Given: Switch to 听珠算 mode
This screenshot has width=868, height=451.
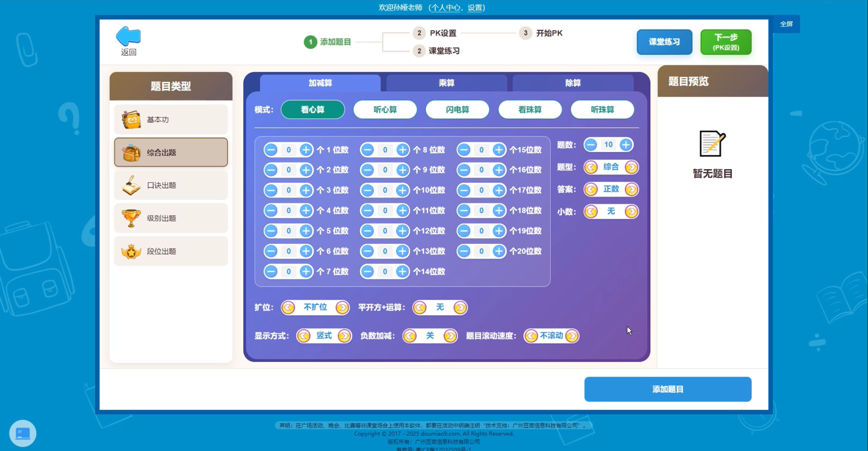Looking at the screenshot, I should point(602,109).
